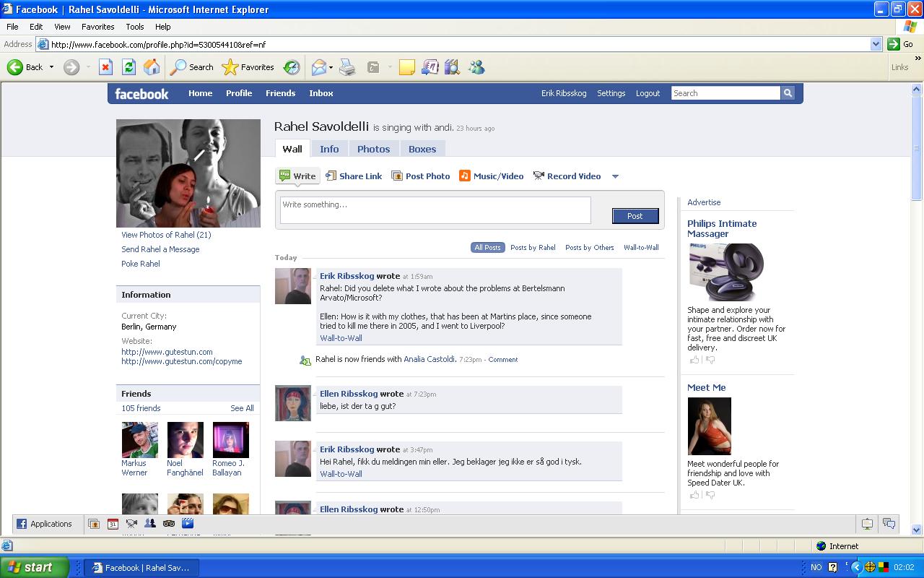This screenshot has height=578, width=924.
Task: Open the Applications menu in bottom bar
Action: pos(44,524)
